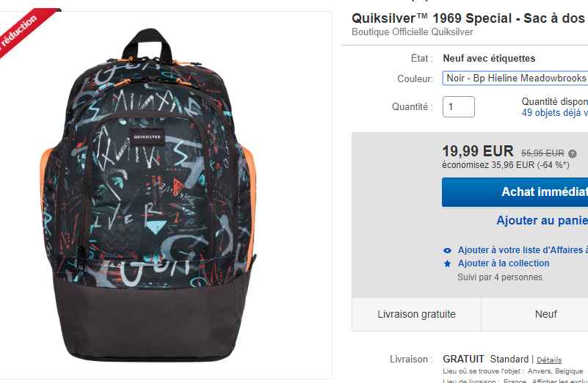Click the eye icon for Affaires list
588x383 pixels.
click(x=447, y=250)
